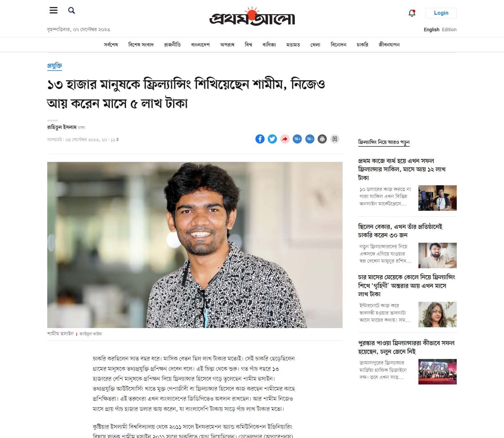Click the প্রযুক্তি category link
504x438 pixels.
(54, 66)
